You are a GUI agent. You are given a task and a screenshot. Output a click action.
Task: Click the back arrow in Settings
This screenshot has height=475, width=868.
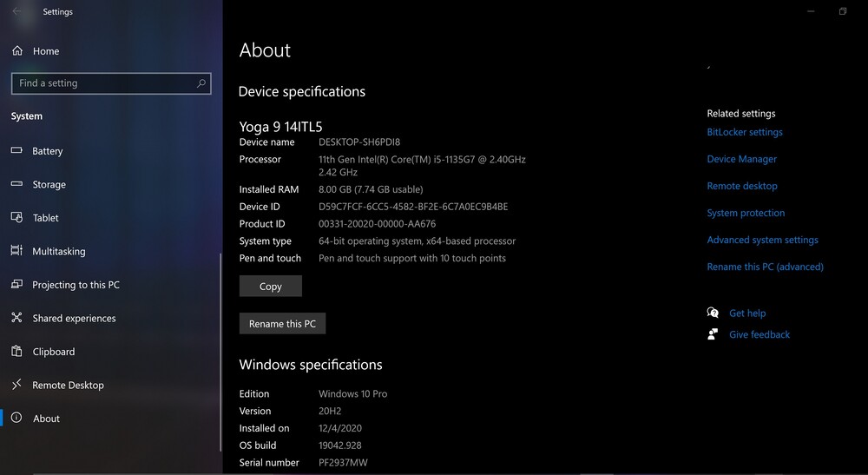tap(16, 11)
